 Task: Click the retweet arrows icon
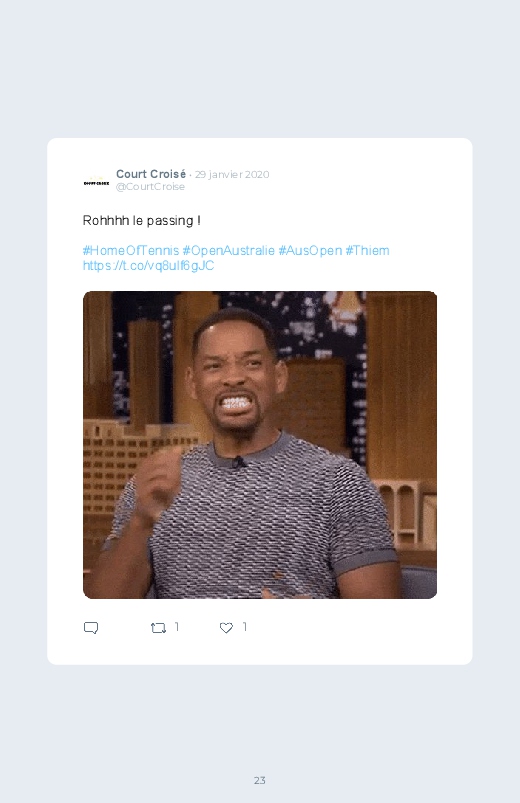click(x=158, y=628)
